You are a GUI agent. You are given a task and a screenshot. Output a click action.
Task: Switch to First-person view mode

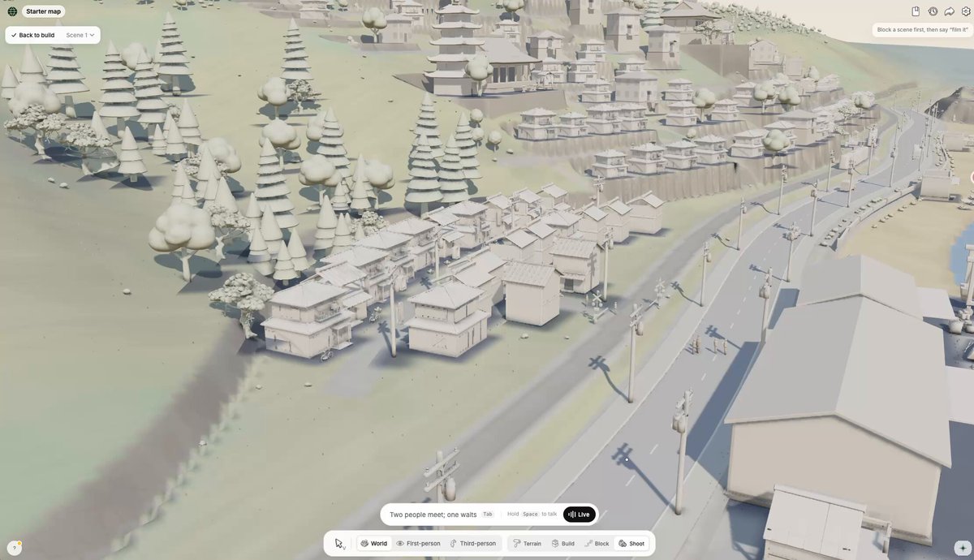click(418, 544)
